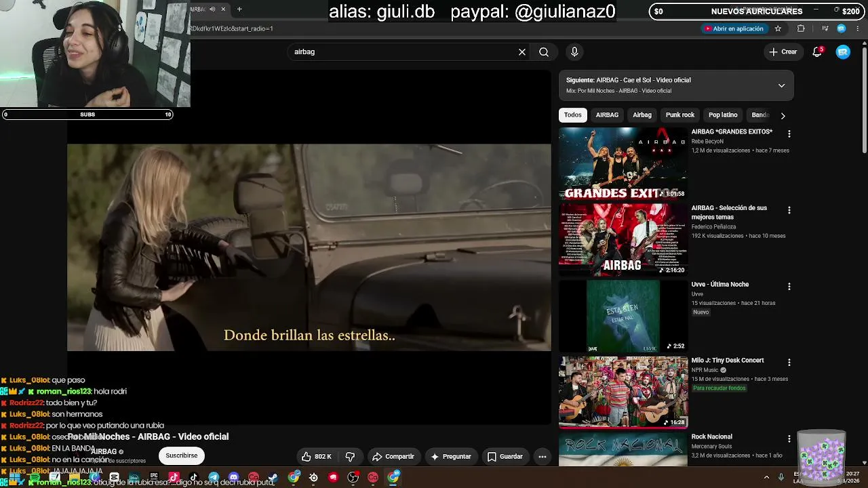Screen dimensions: 868x488
Task: Click the Preguntar button
Action: pyautogui.click(x=450, y=457)
